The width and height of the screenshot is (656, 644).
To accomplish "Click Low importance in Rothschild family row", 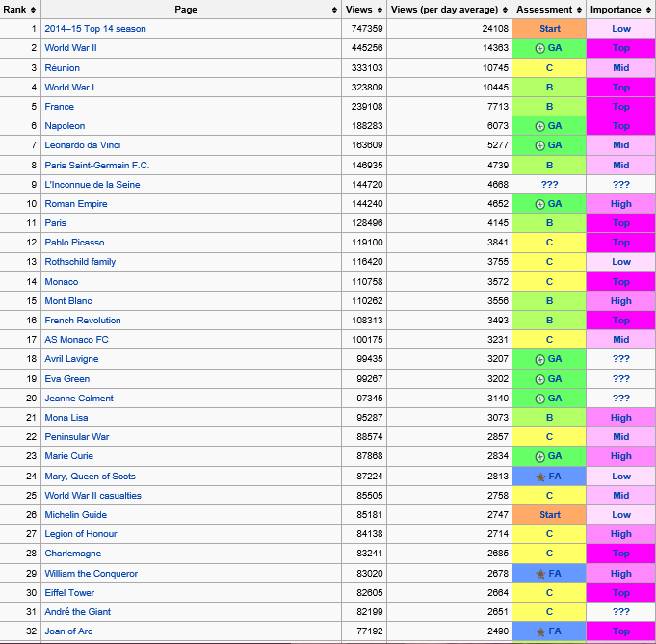I will click(621, 262).
